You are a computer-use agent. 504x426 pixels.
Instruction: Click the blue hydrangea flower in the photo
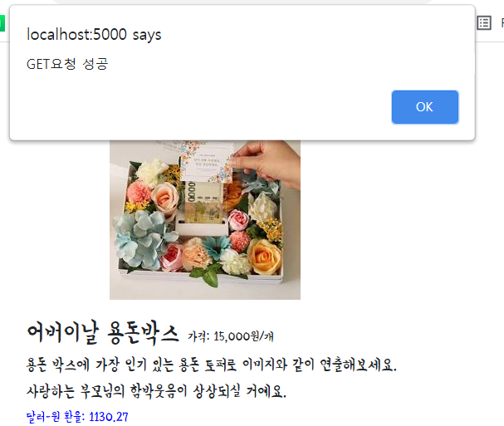(139, 238)
